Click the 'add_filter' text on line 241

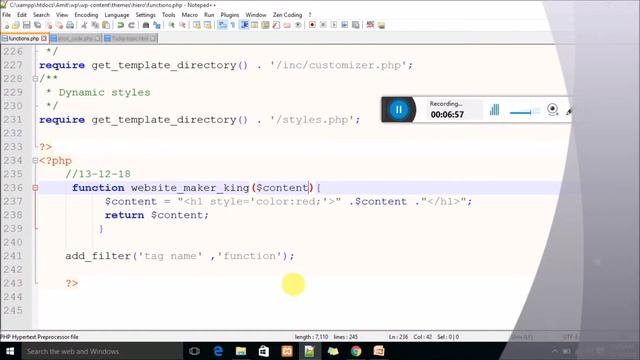pyautogui.click(x=98, y=256)
